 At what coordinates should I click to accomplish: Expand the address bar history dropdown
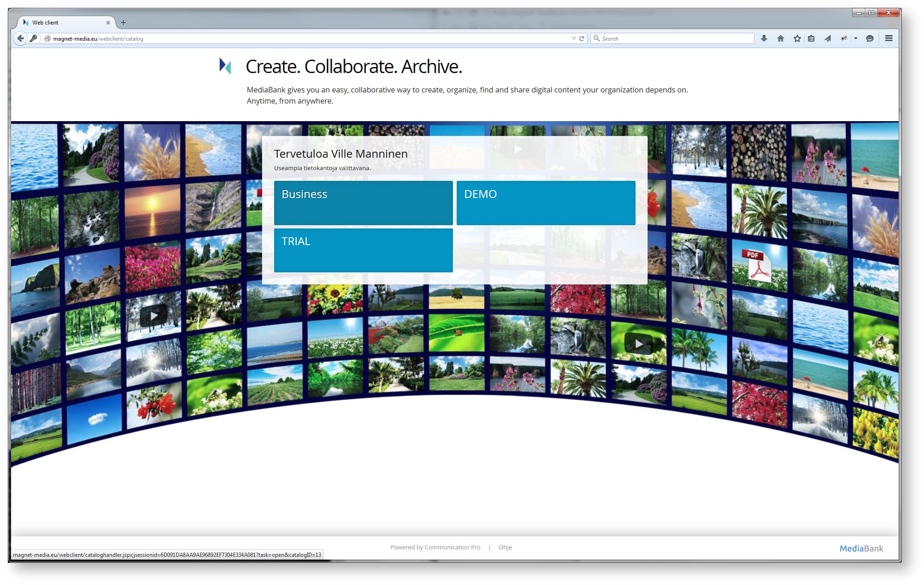(573, 38)
